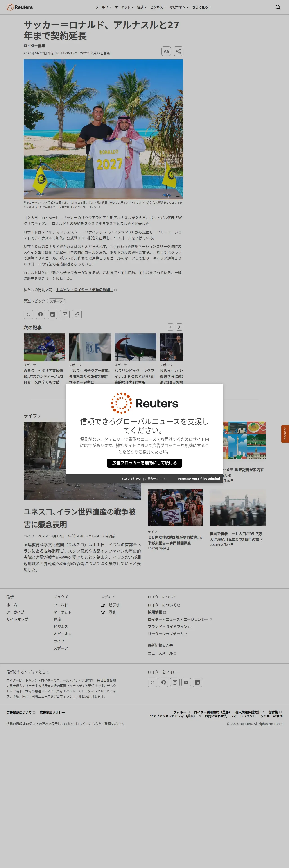Open footer スポーツ browse link
The height and width of the screenshot is (868, 289).
61,648
